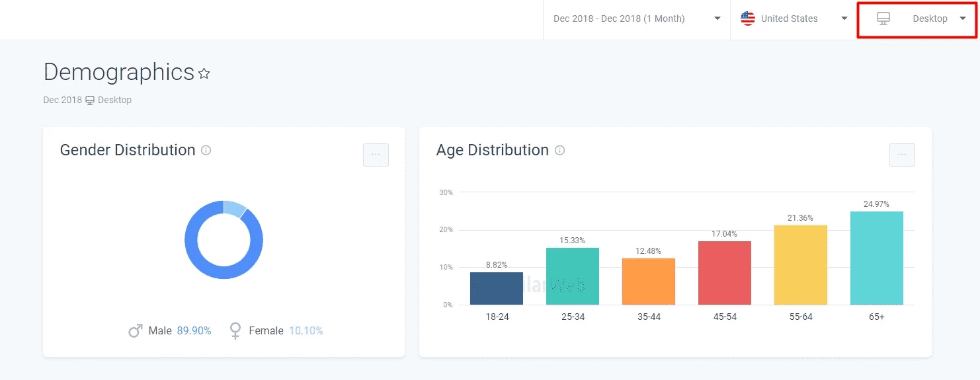Image resolution: width=980 pixels, height=380 pixels.
Task: Click the Female 10.10% legend label
Action: point(286,330)
